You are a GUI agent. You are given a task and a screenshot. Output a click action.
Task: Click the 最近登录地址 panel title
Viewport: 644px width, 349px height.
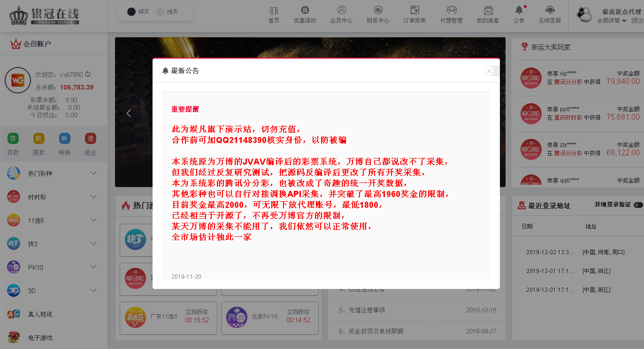pos(549,205)
